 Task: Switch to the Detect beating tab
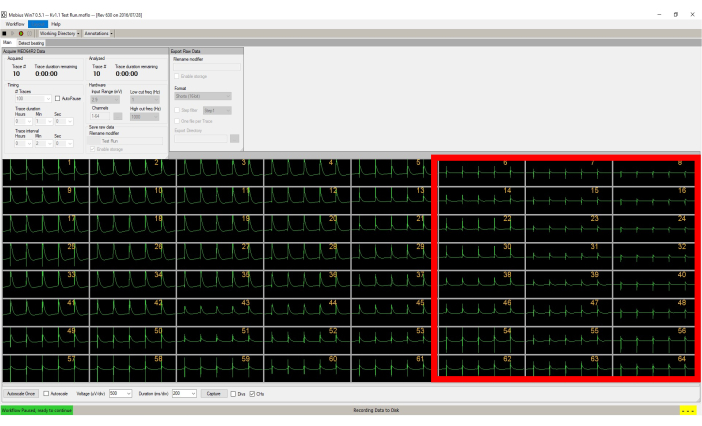coord(30,43)
